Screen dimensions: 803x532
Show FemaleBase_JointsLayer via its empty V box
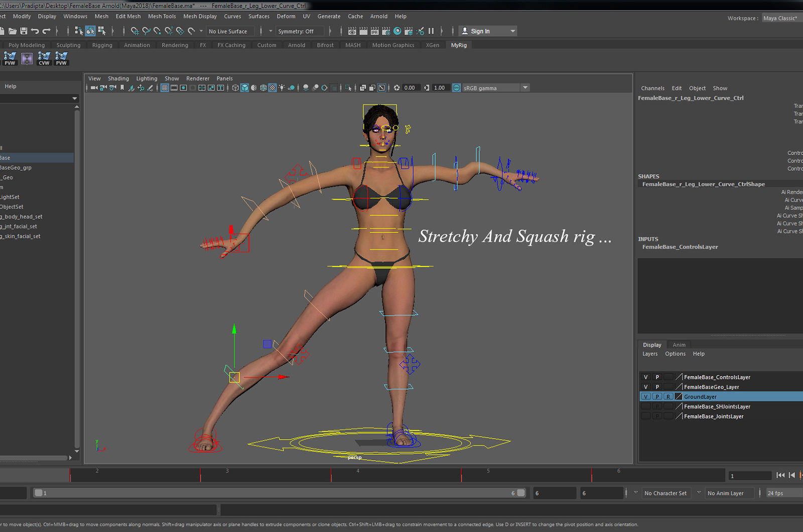coord(646,416)
